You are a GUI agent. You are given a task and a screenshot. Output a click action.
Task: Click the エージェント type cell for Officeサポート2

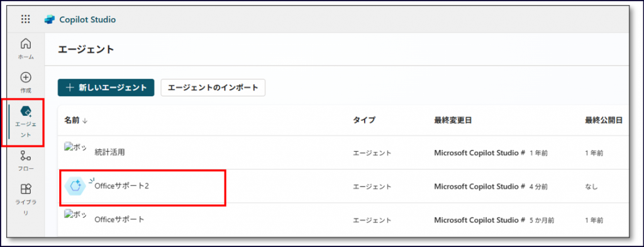[x=372, y=187]
